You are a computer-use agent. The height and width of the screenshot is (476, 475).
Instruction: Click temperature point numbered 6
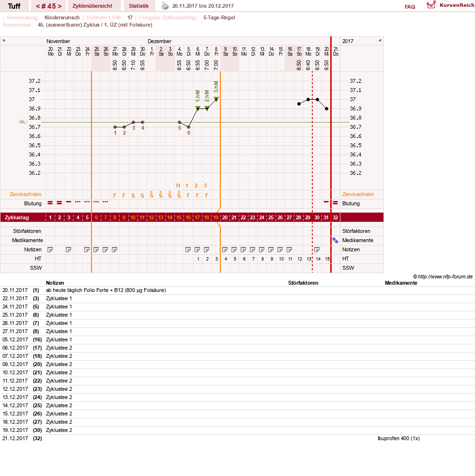point(188,127)
